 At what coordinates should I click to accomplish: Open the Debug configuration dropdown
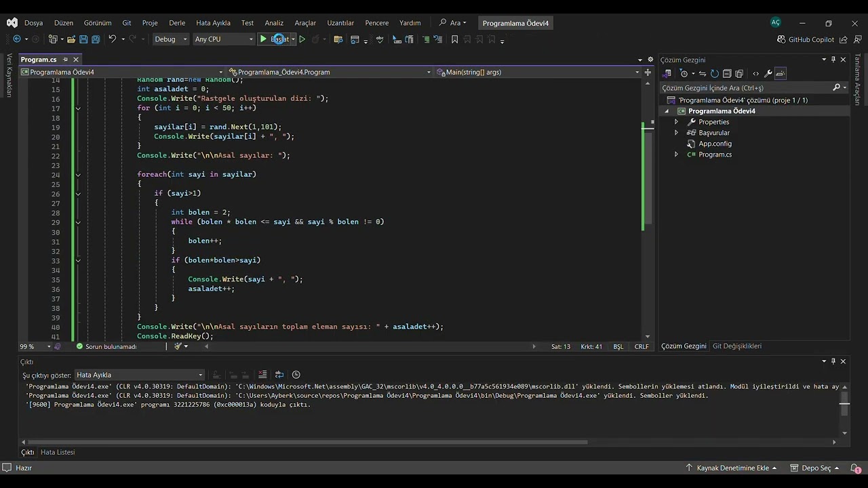[x=171, y=39]
